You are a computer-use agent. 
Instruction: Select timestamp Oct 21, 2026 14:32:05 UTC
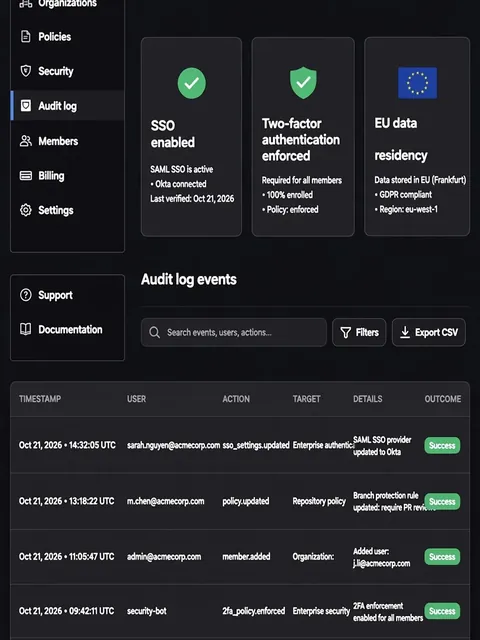click(x=67, y=445)
